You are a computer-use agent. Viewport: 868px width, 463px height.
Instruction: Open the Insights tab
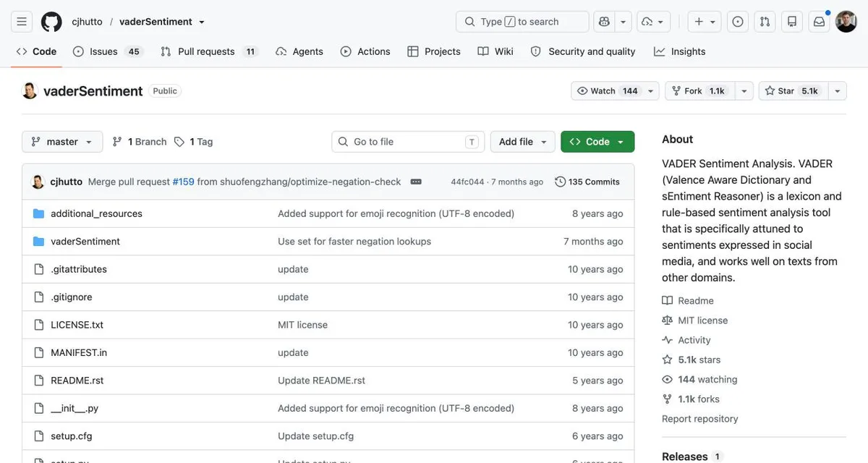[x=679, y=51]
